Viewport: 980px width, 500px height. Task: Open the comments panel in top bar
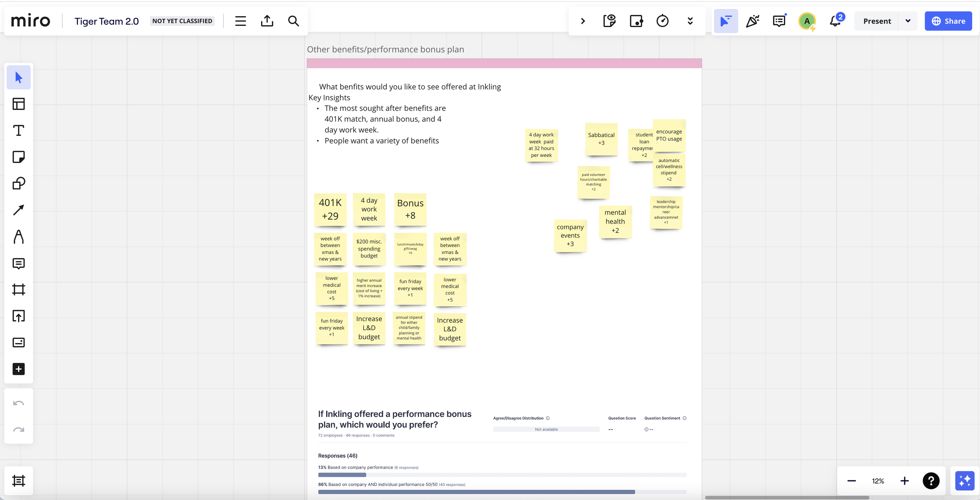click(x=779, y=21)
